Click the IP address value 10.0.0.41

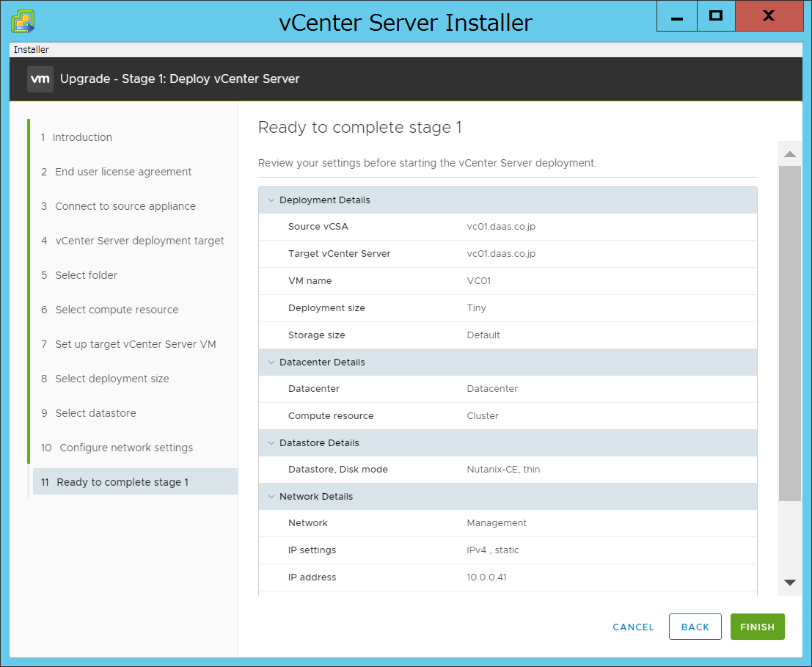486,577
